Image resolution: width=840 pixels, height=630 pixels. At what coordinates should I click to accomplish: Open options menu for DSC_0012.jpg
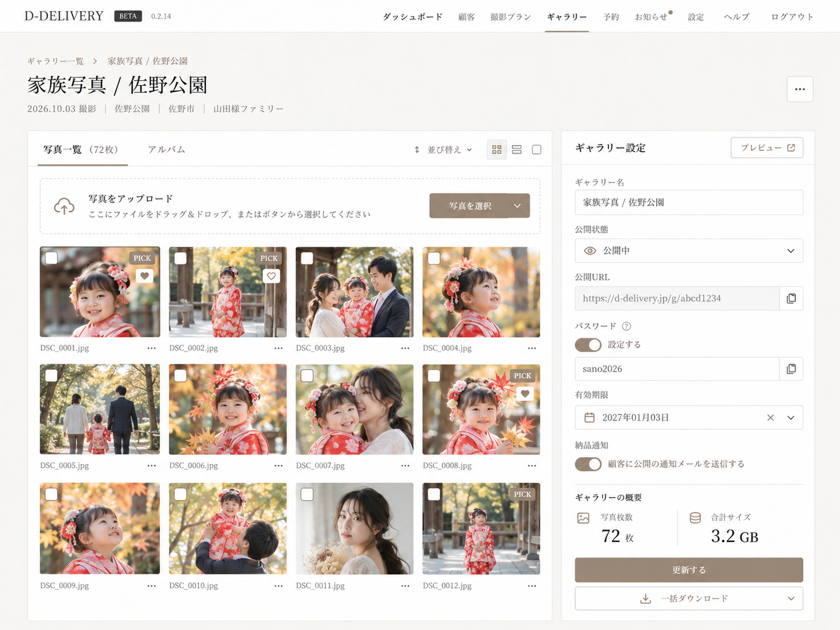(x=532, y=586)
